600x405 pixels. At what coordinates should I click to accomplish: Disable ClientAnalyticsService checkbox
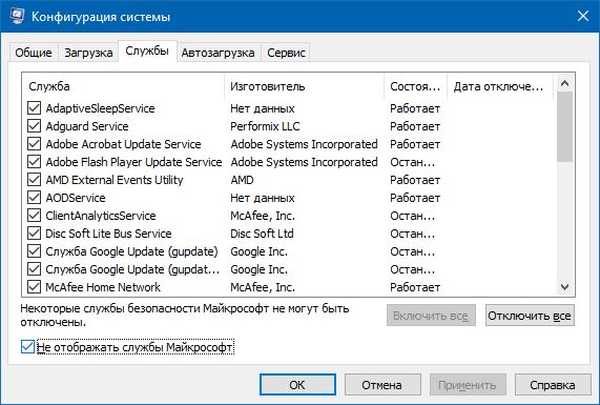[x=34, y=215]
